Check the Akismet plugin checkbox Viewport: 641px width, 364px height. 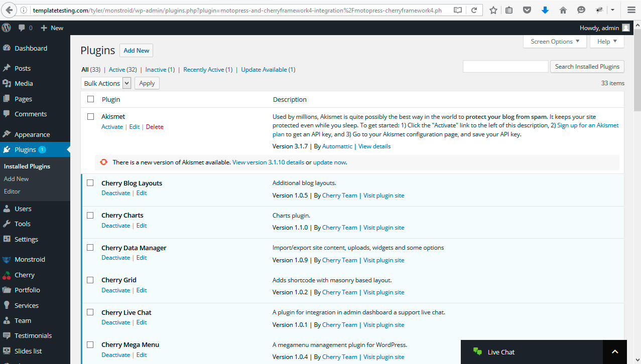coord(90,116)
